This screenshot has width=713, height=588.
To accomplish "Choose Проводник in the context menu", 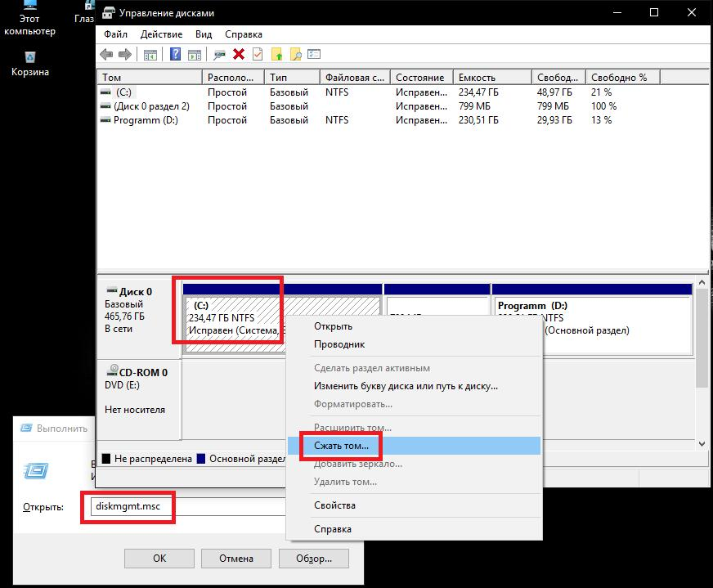I will tap(415, 344).
